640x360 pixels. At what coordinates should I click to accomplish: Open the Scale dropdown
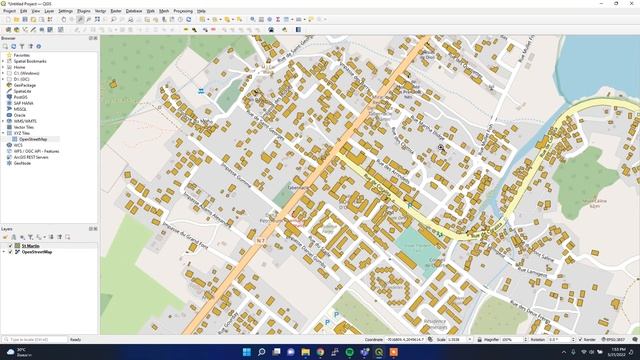pos(470,340)
